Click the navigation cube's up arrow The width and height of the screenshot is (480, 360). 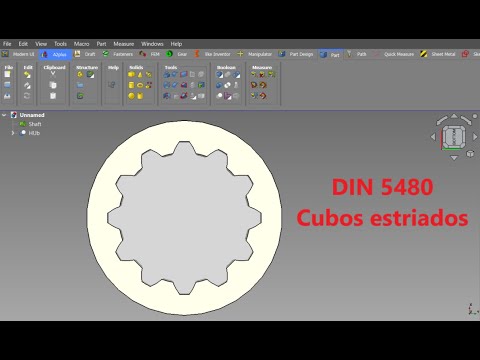click(454, 116)
